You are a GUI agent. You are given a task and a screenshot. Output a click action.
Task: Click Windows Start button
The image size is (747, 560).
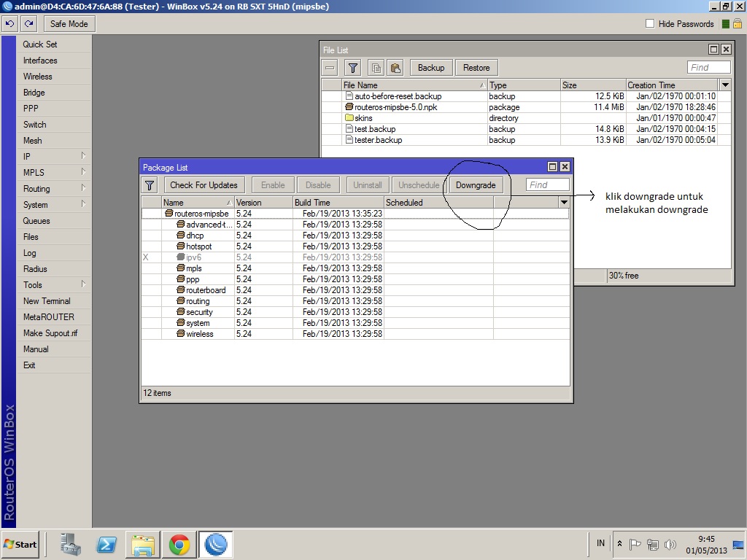coord(20,544)
